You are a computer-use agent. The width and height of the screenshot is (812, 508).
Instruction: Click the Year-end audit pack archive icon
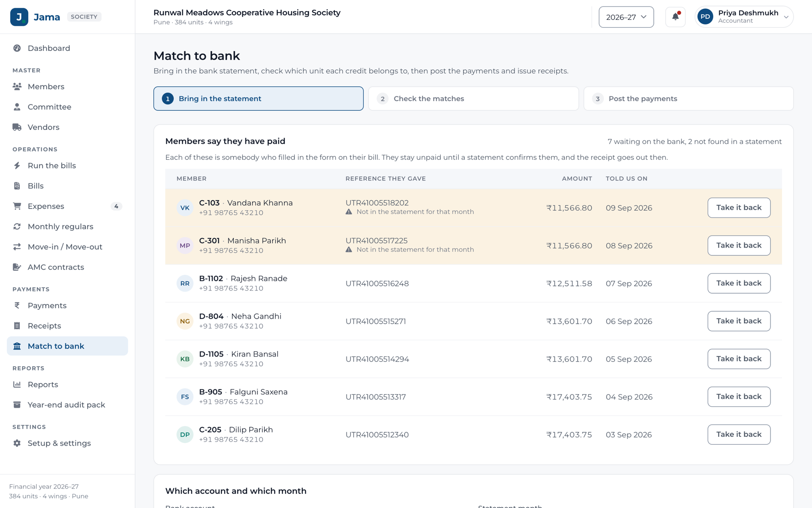17,405
